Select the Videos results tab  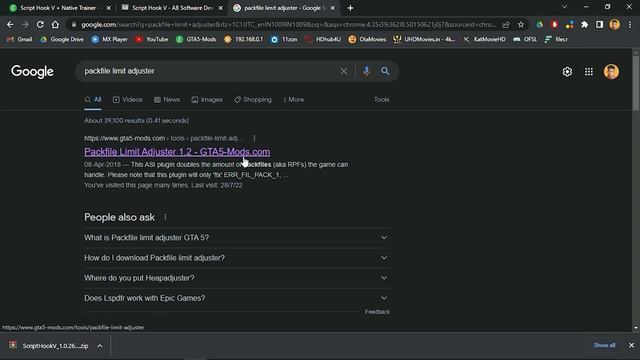(128, 100)
